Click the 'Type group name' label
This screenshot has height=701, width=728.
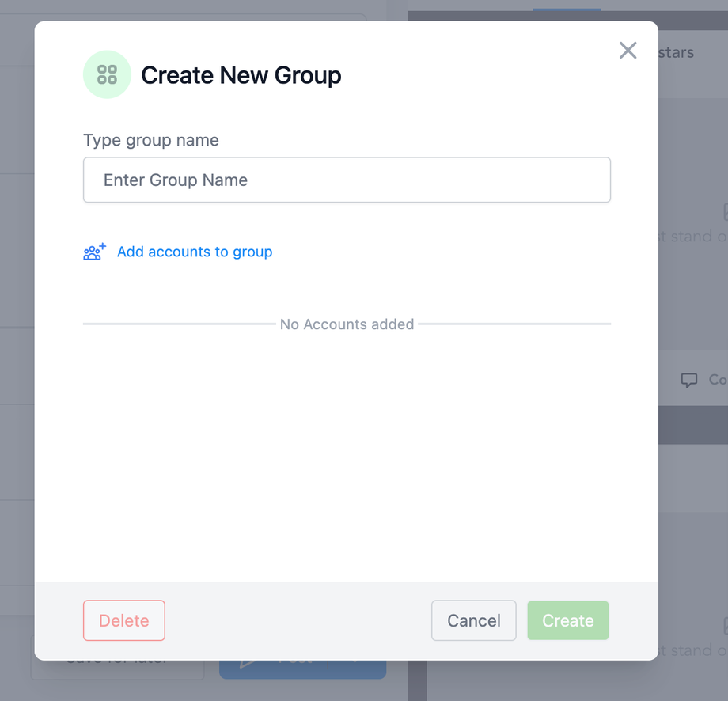(x=151, y=140)
